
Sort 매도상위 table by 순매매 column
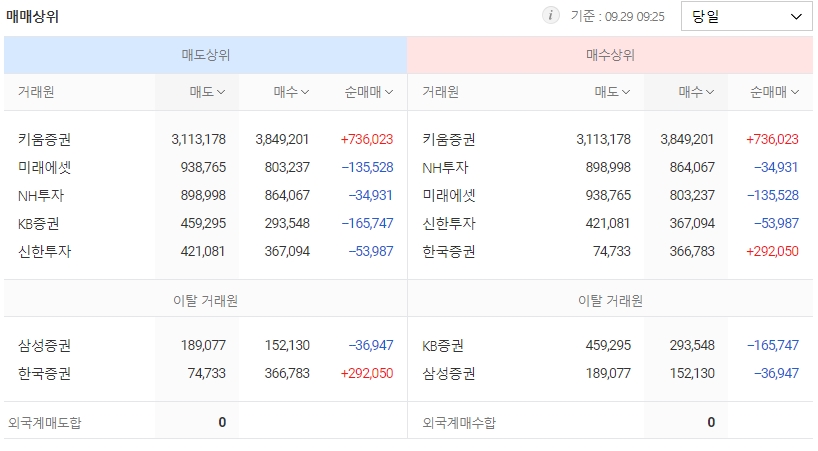coord(369,92)
